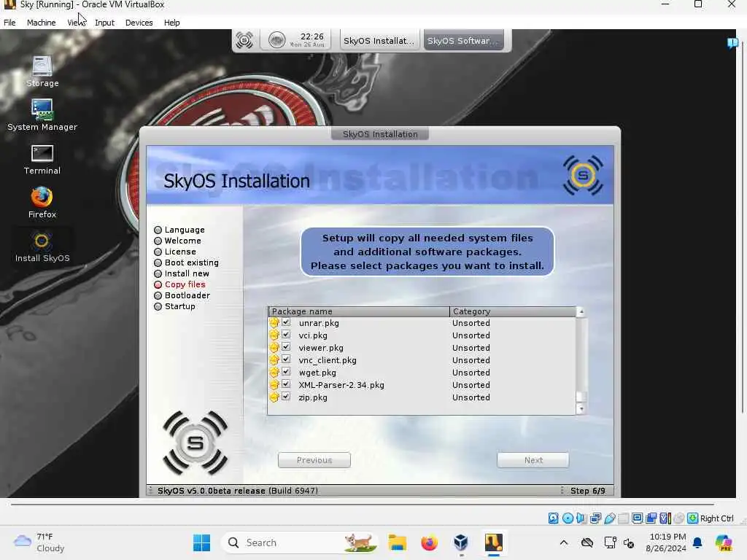Screen dimensions: 747x560
Task: Open the VirtualBox View menu
Action: point(76,23)
